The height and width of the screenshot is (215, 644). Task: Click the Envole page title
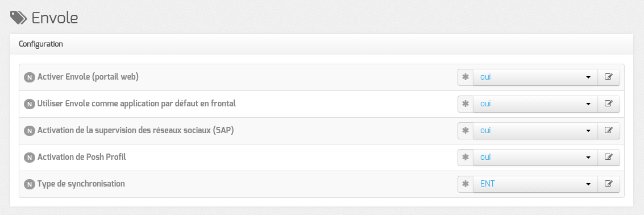tap(55, 18)
